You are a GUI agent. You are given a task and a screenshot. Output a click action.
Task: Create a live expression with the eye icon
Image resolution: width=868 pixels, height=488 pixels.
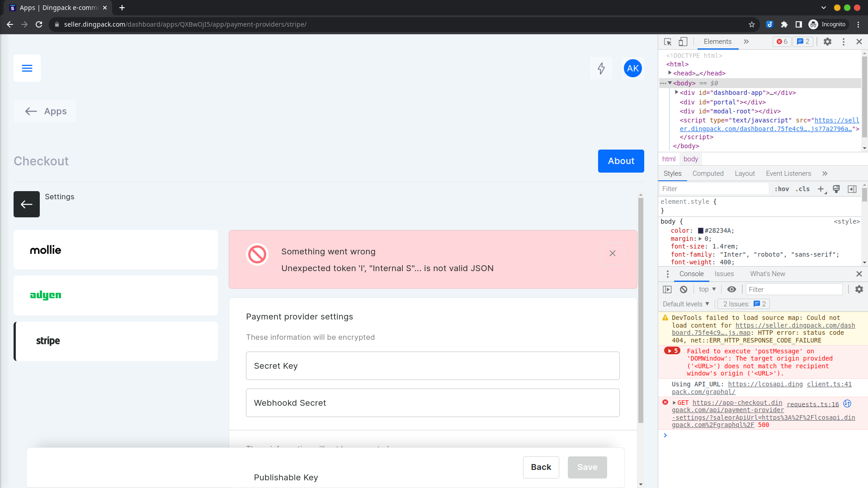tap(732, 289)
